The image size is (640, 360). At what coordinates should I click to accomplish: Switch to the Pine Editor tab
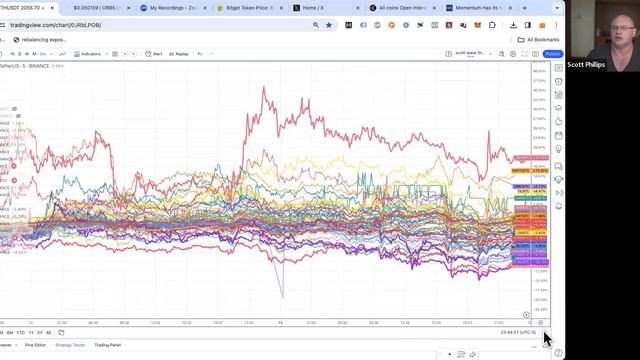(35, 345)
